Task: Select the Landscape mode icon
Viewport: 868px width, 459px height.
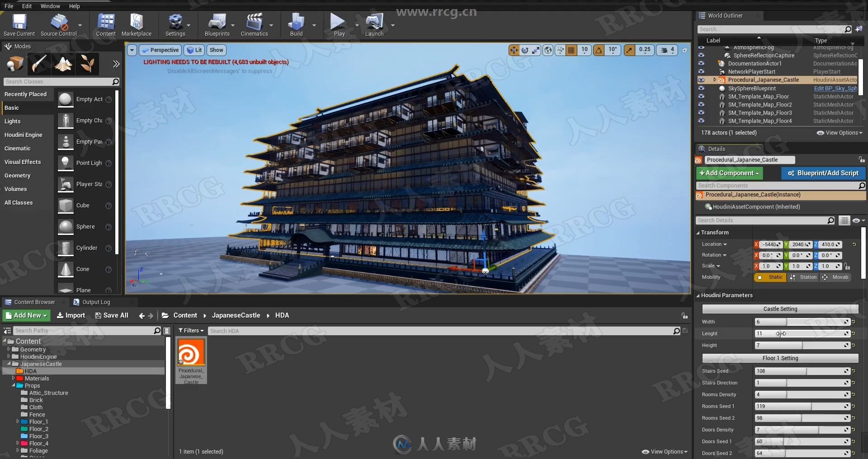Action: (x=63, y=64)
